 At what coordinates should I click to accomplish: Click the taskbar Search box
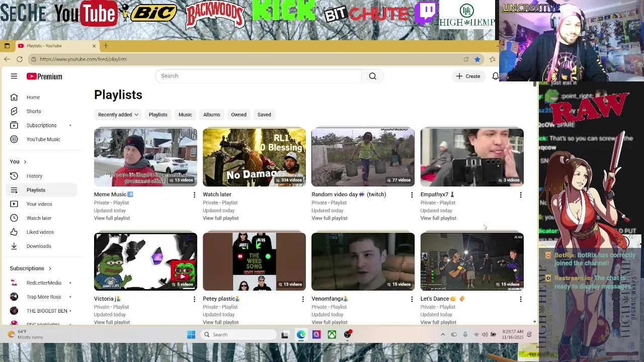(238, 335)
